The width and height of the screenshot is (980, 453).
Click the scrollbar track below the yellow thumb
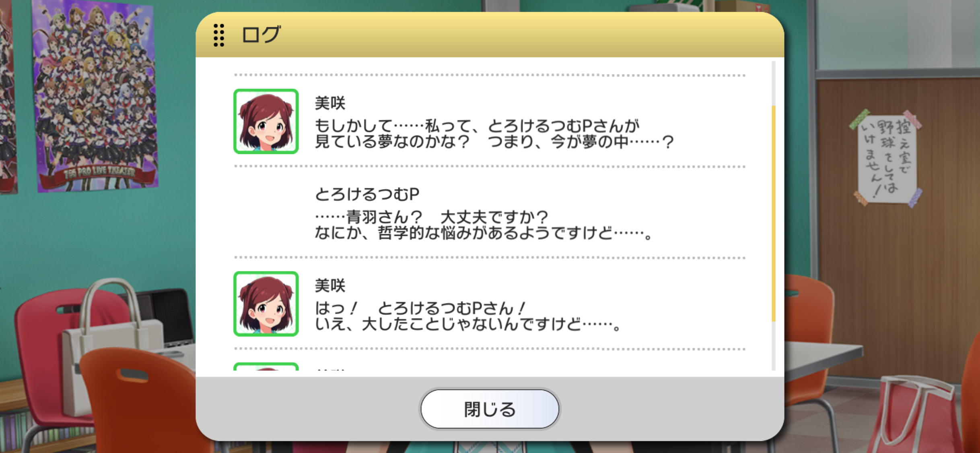(x=773, y=345)
